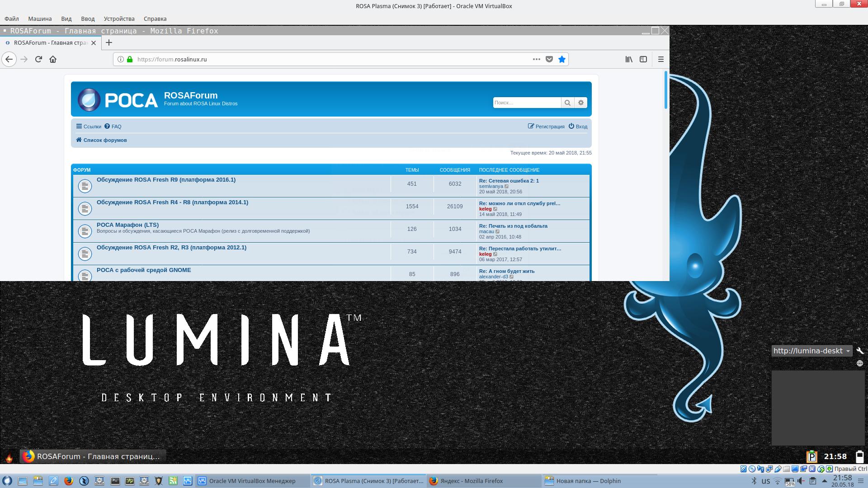868x488 pixels.
Task: Click the blue bookmark star icon
Action: (x=561, y=59)
